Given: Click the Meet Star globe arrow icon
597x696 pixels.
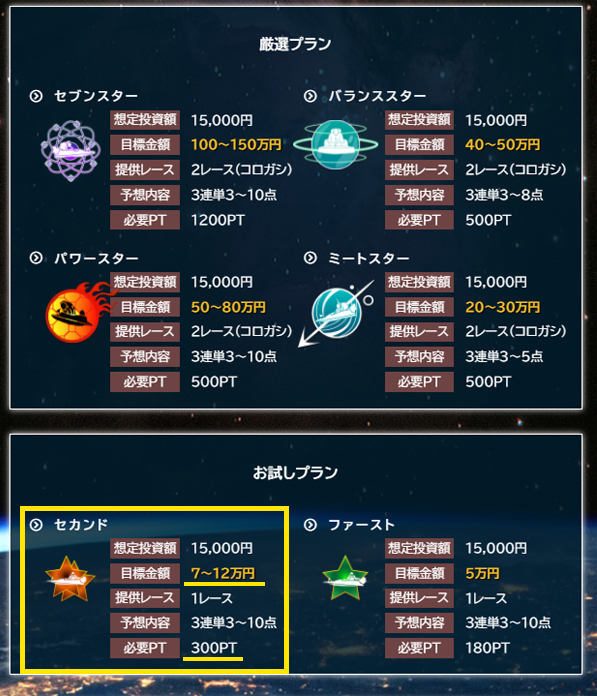Looking at the screenshot, I should (337, 312).
